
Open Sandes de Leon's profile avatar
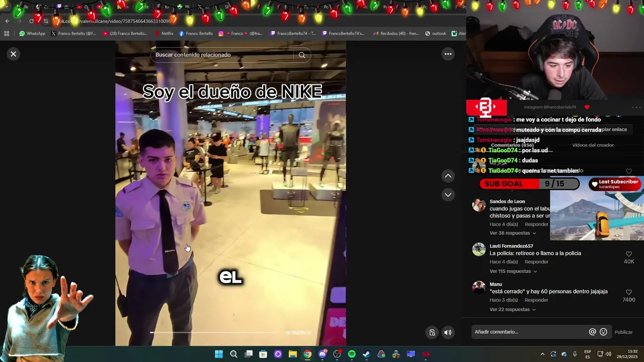click(x=479, y=205)
